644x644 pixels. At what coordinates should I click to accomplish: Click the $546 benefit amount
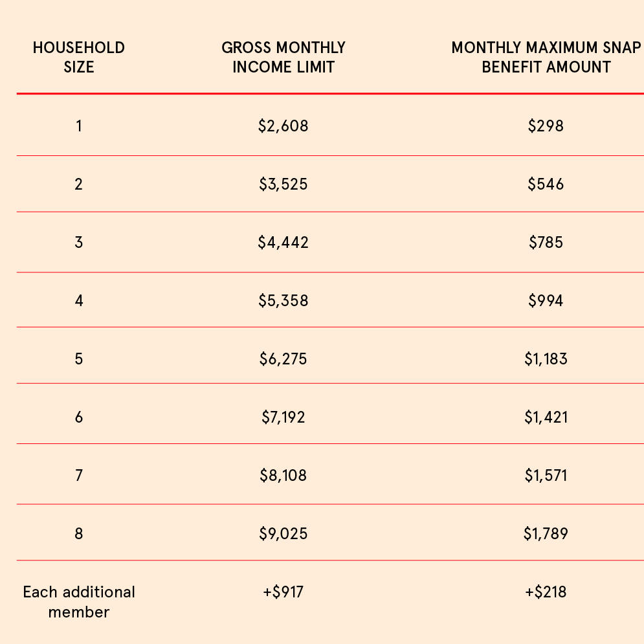point(546,184)
